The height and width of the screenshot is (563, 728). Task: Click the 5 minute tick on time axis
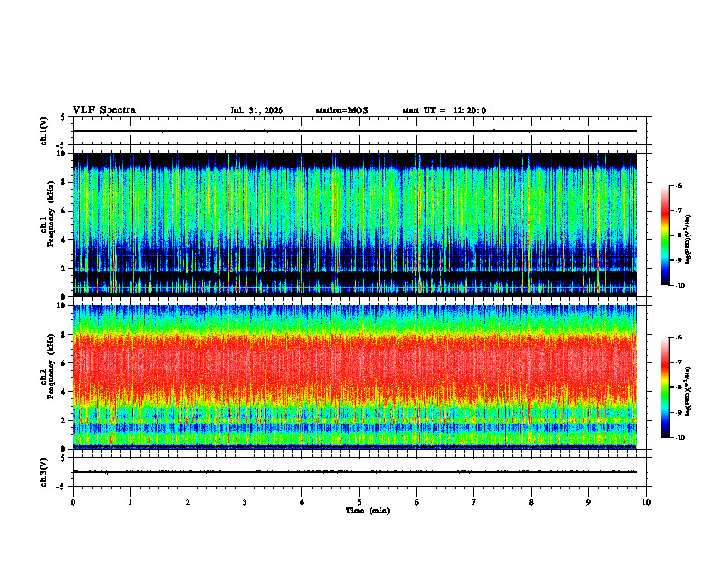(359, 502)
